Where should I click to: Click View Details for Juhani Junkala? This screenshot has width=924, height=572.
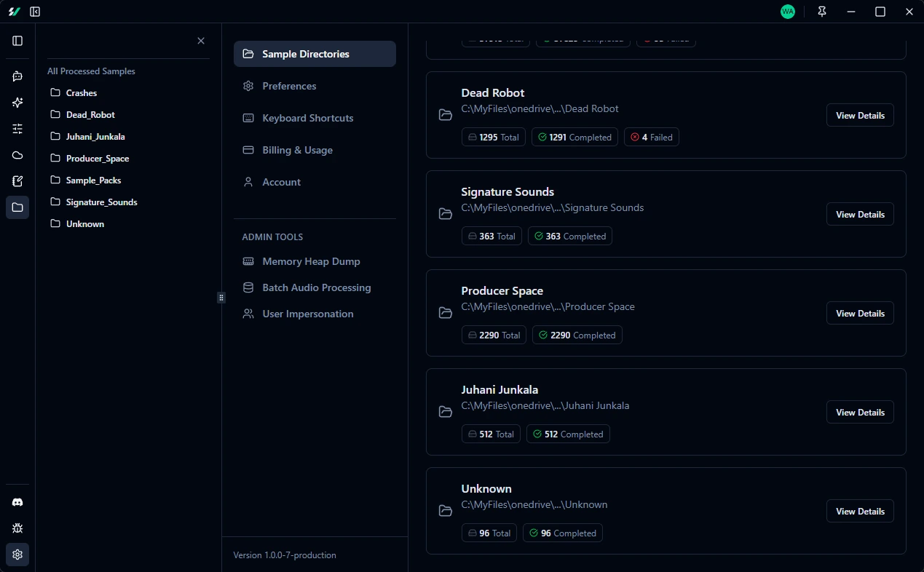click(x=859, y=412)
